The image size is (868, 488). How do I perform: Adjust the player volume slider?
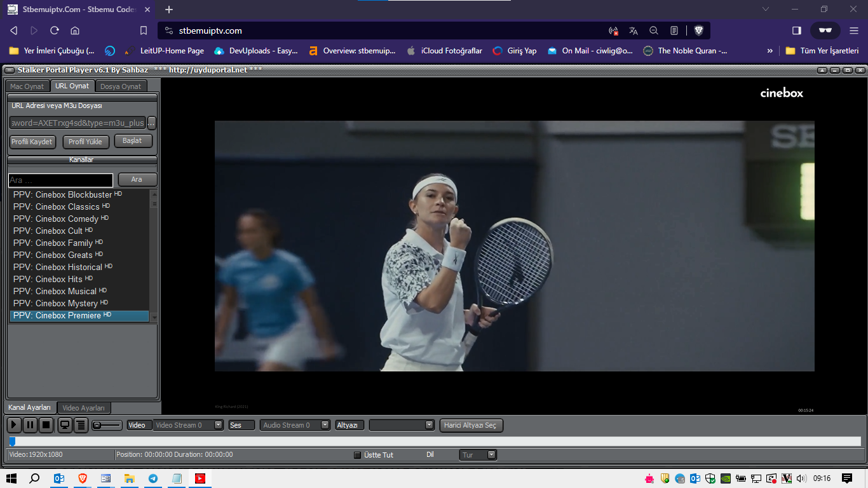point(107,425)
